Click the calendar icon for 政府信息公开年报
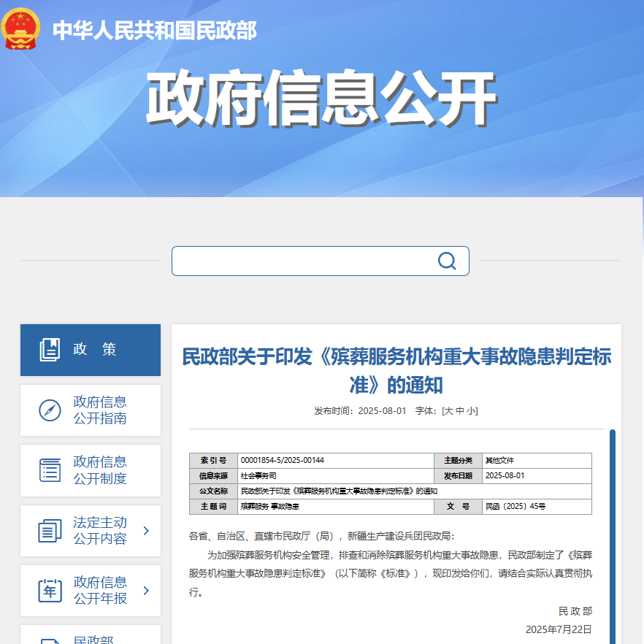 [x=50, y=590]
